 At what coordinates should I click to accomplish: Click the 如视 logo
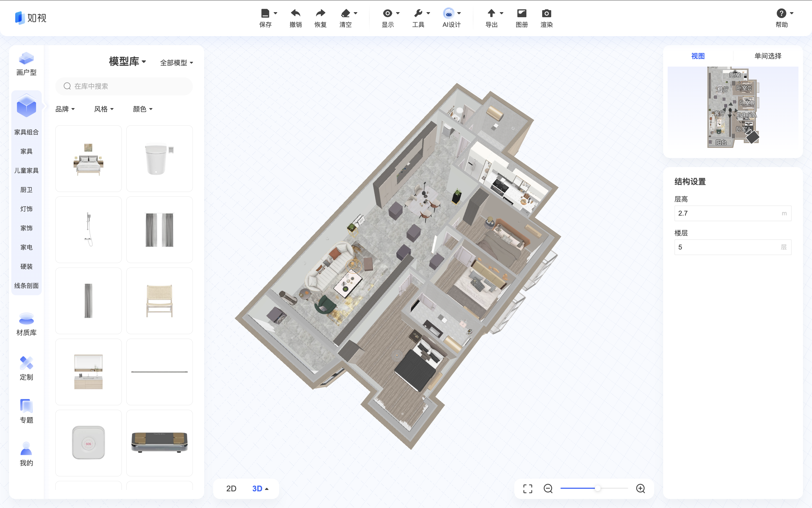(x=30, y=18)
